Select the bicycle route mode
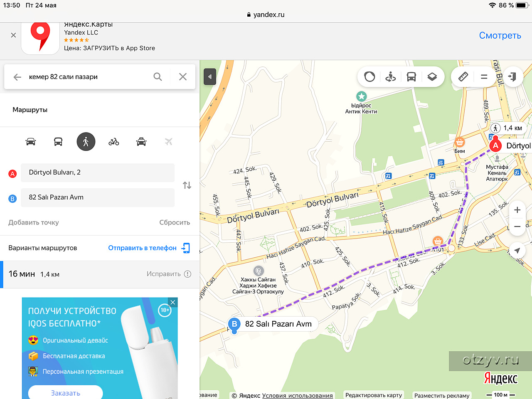The height and width of the screenshot is (399, 532). click(x=114, y=142)
